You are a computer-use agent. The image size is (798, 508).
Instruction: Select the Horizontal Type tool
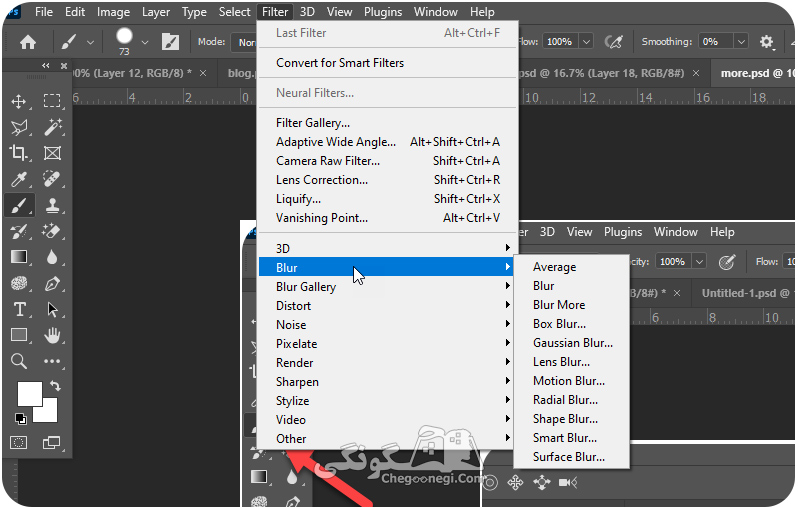(x=19, y=309)
